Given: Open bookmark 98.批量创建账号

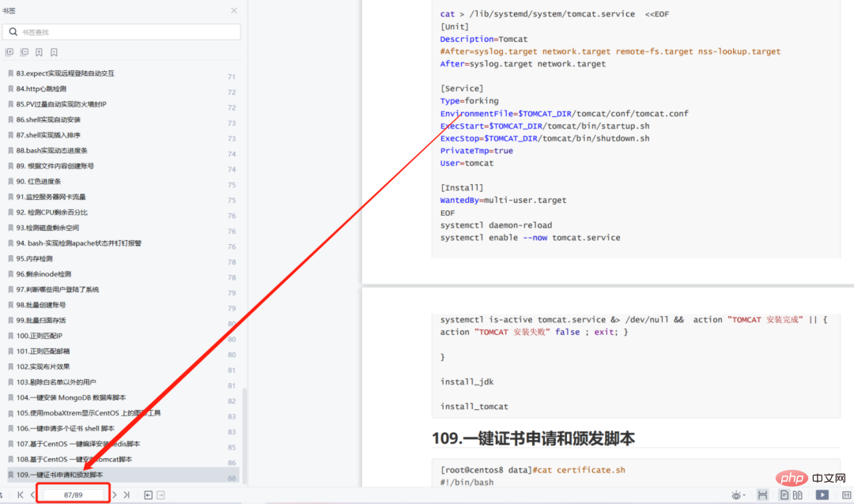Looking at the screenshot, I should click(41, 305).
